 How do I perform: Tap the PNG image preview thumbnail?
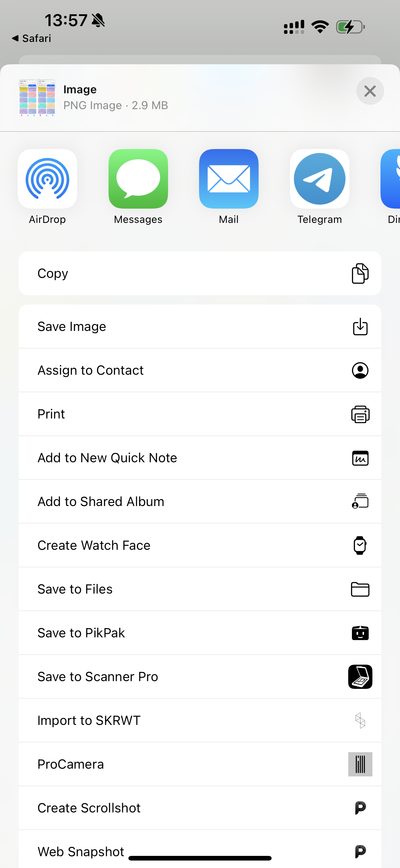click(x=38, y=98)
